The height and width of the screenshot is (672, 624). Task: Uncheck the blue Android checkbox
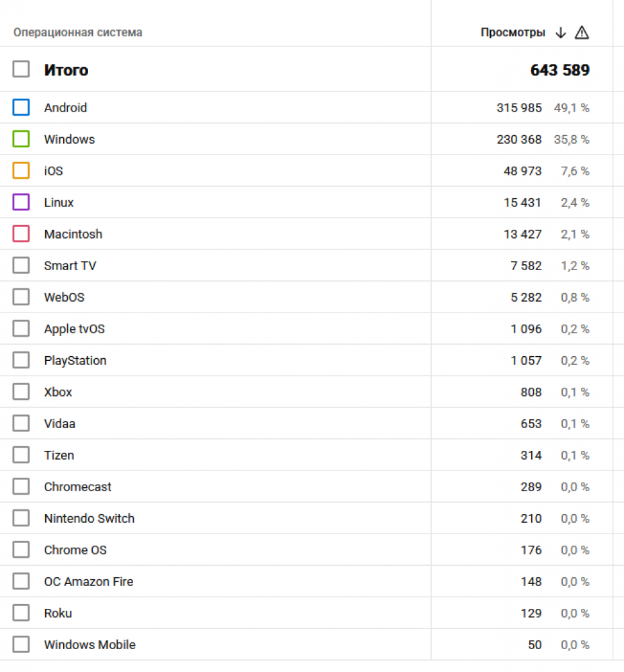[22, 108]
